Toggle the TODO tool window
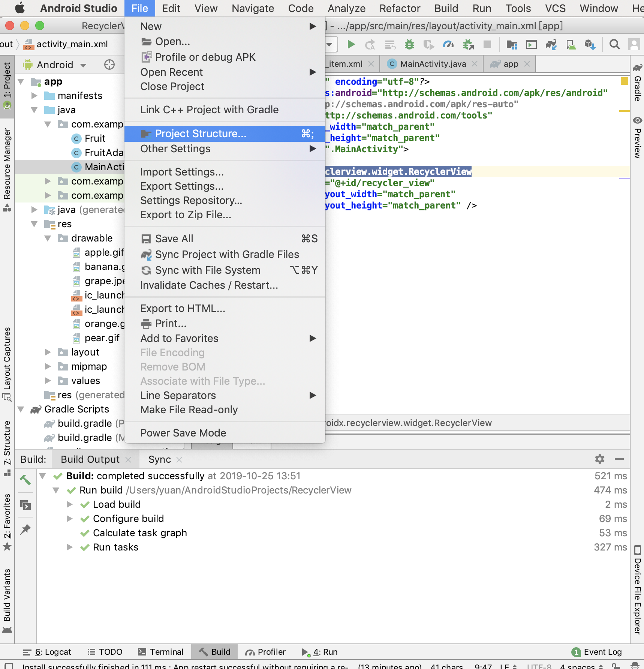Image resolution: width=644 pixels, height=669 pixels. (x=105, y=652)
